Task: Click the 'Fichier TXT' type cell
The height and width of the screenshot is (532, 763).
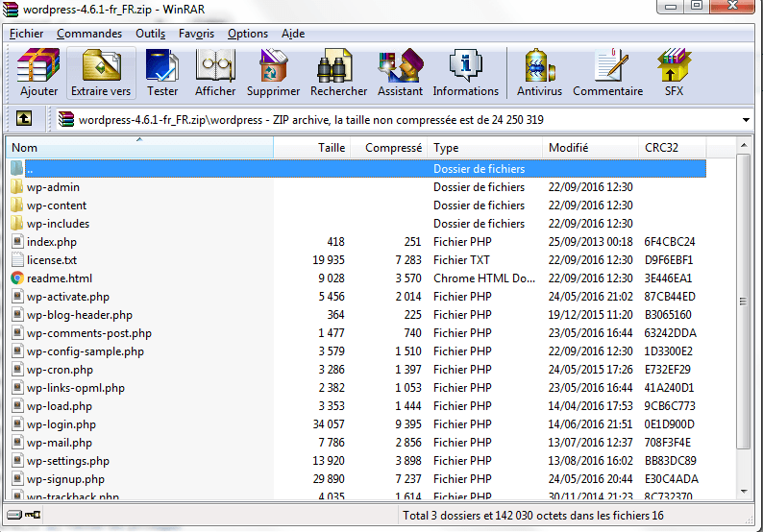Action: tap(461, 260)
